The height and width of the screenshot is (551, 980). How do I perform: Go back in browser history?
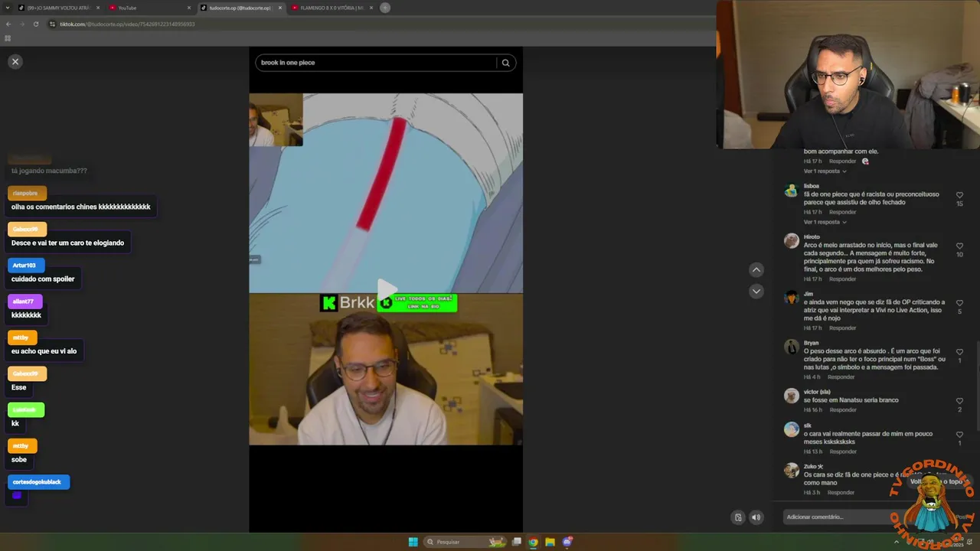coord(8,24)
